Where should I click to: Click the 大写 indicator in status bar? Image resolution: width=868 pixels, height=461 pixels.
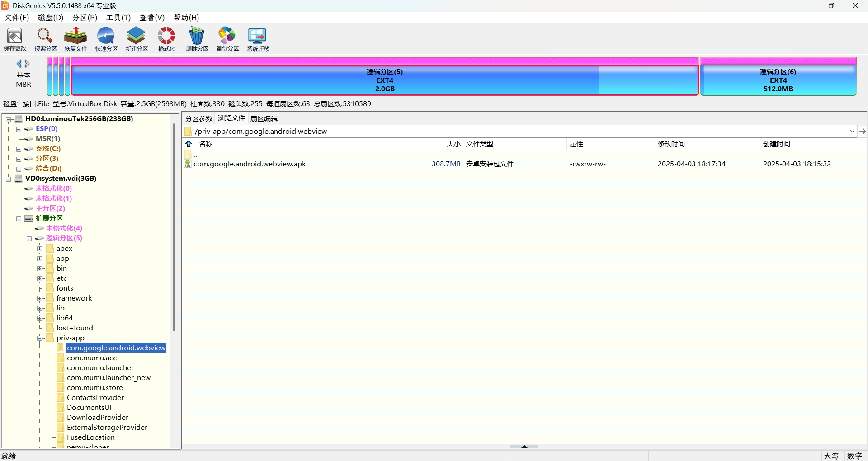pyautogui.click(x=832, y=456)
